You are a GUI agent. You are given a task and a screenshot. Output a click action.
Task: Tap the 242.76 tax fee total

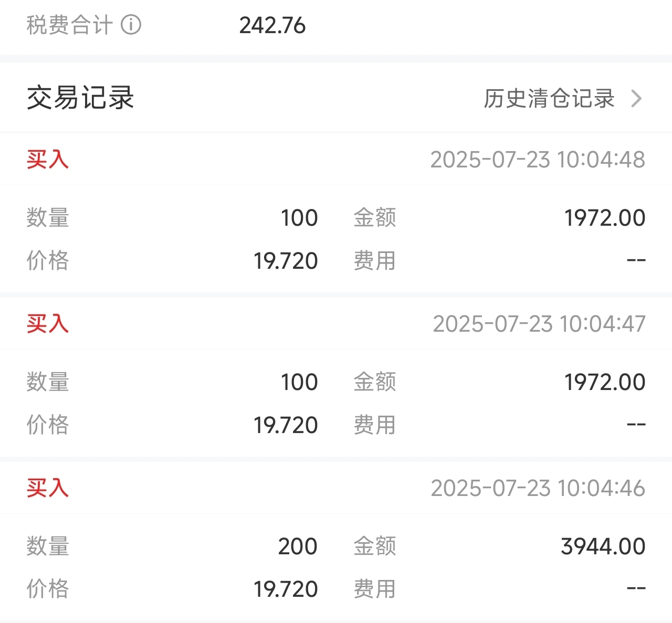click(x=272, y=25)
